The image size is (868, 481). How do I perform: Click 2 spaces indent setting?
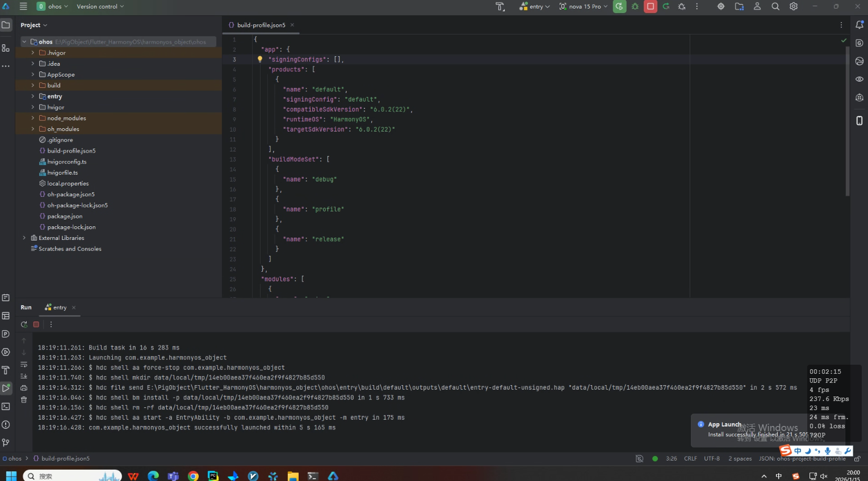[740, 459]
